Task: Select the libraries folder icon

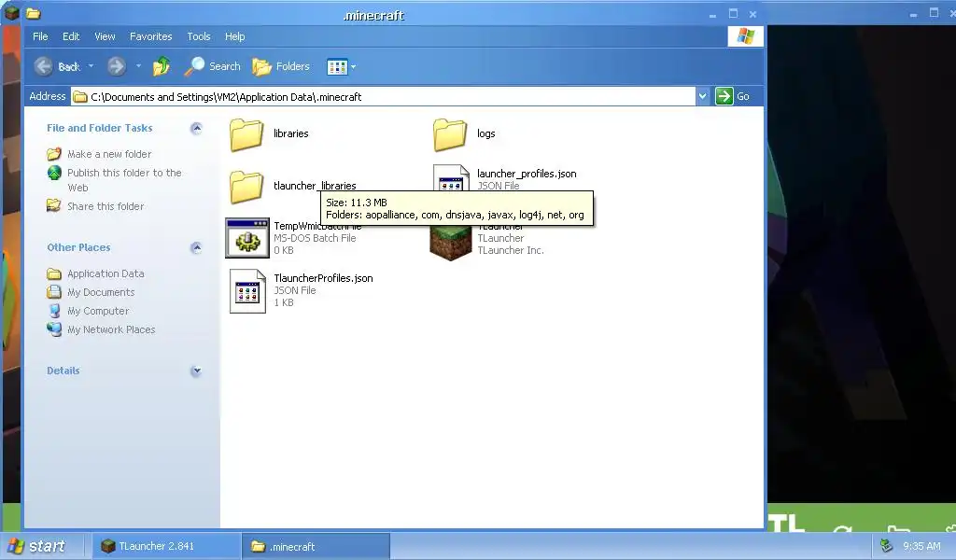Action: tap(246, 134)
